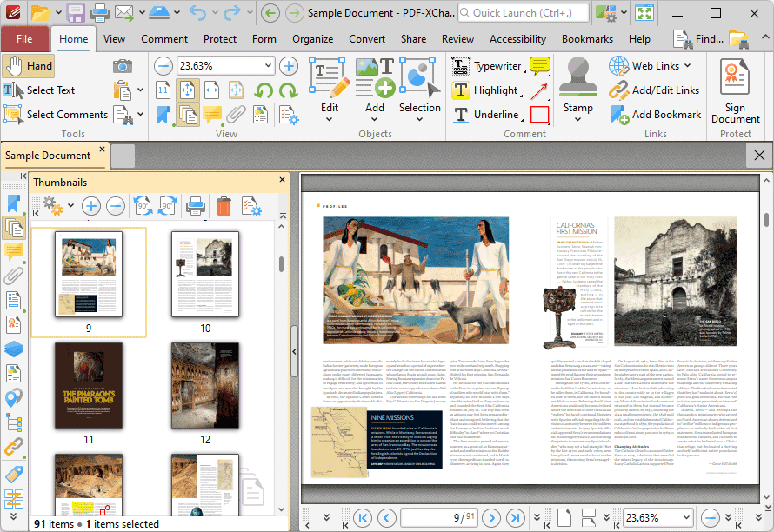Rotate view clockwise

288,90
